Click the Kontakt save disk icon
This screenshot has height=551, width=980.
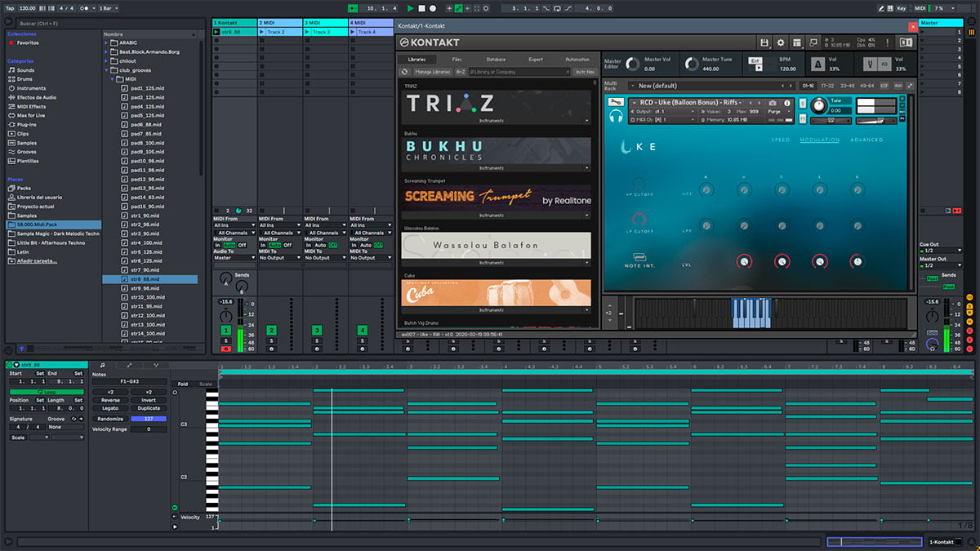(x=764, y=42)
